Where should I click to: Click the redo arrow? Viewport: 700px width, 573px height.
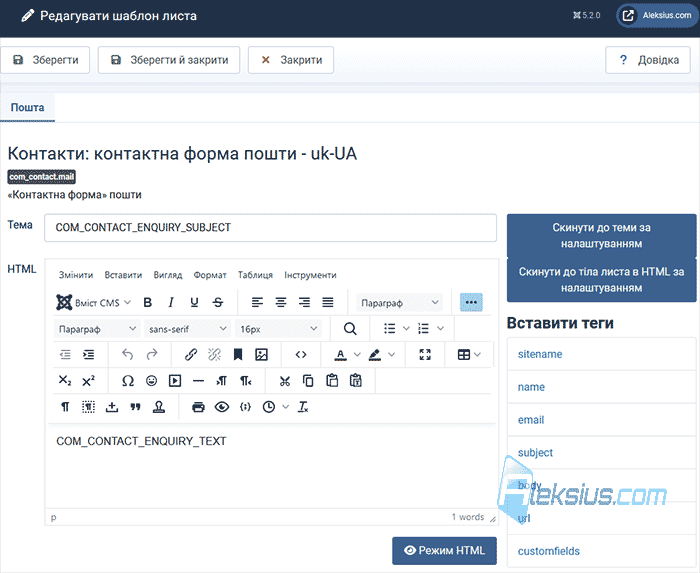[x=152, y=355]
